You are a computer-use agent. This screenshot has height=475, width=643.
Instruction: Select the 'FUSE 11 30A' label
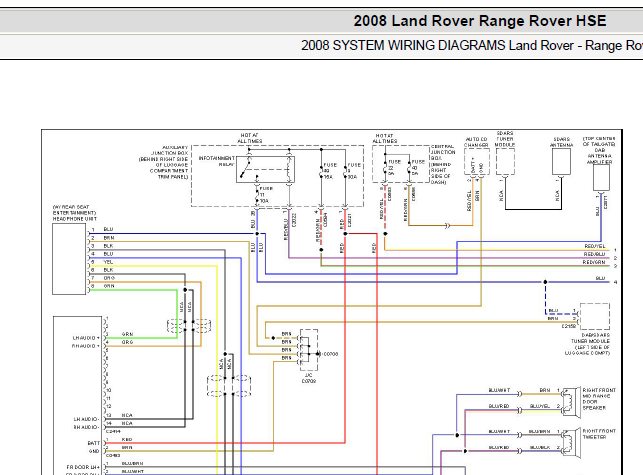[266, 195]
